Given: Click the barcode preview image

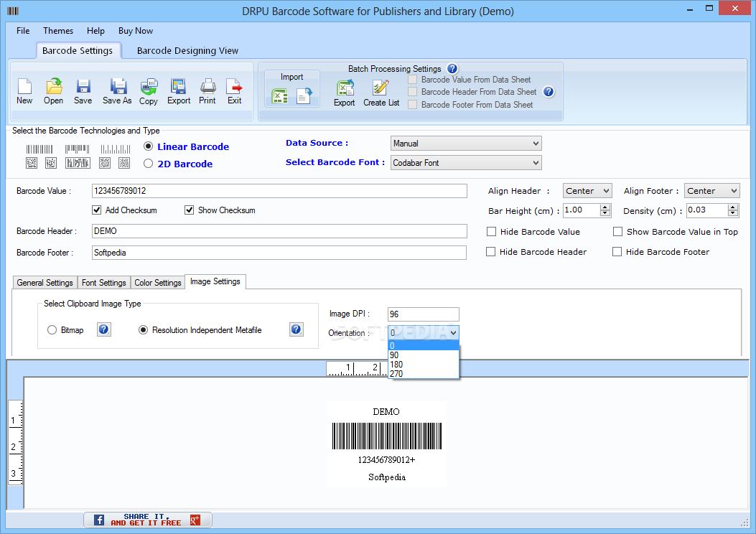Looking at the screenshot, I should [x=387, y=444].
